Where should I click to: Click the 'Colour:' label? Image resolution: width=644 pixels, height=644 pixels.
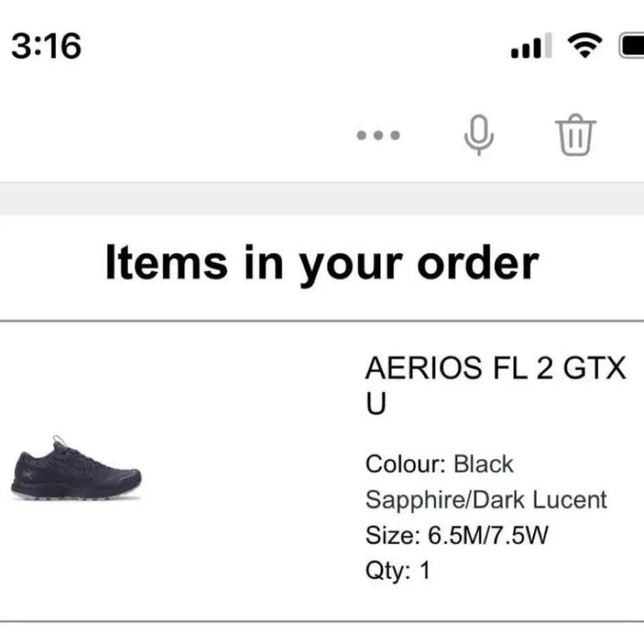(x=405, y=465)
